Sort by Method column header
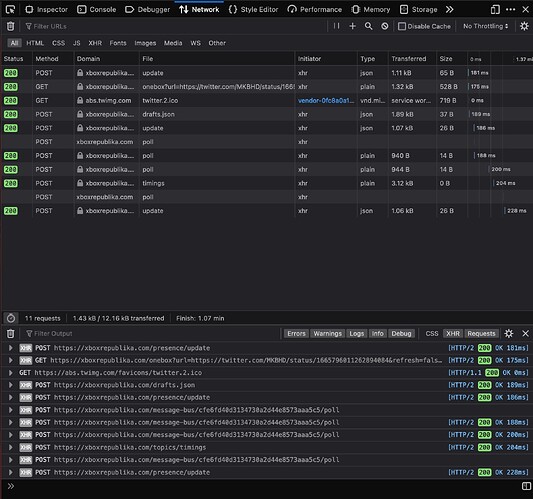The image size is (533, 499). (x=53, y=59)
